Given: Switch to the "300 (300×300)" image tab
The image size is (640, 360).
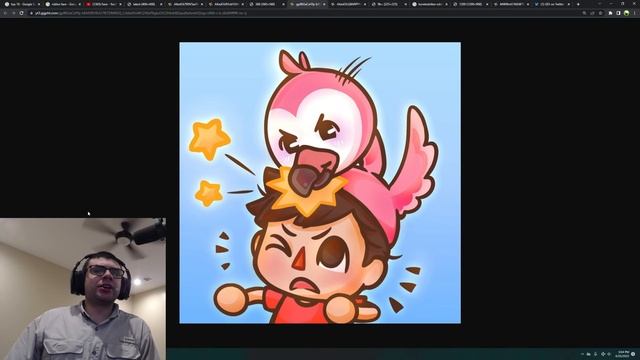Looking at the screenshot, I should (267, 4).
